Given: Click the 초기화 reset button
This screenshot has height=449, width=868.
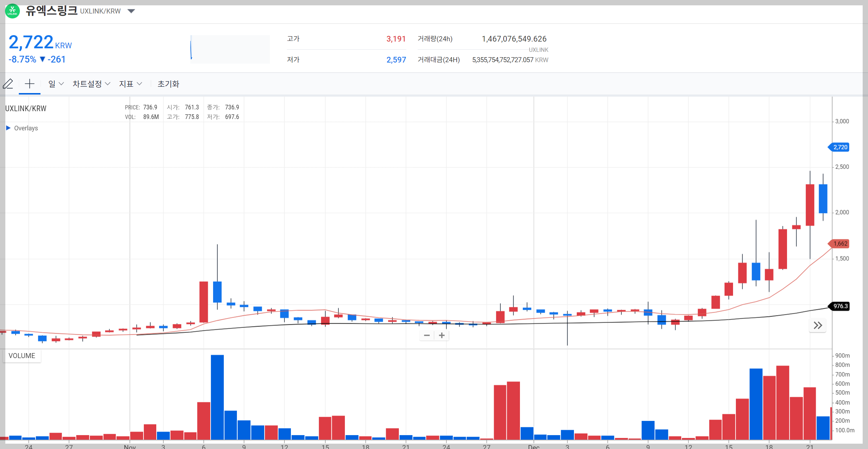Looking at the screenshot, I should [x=168, y=84].
